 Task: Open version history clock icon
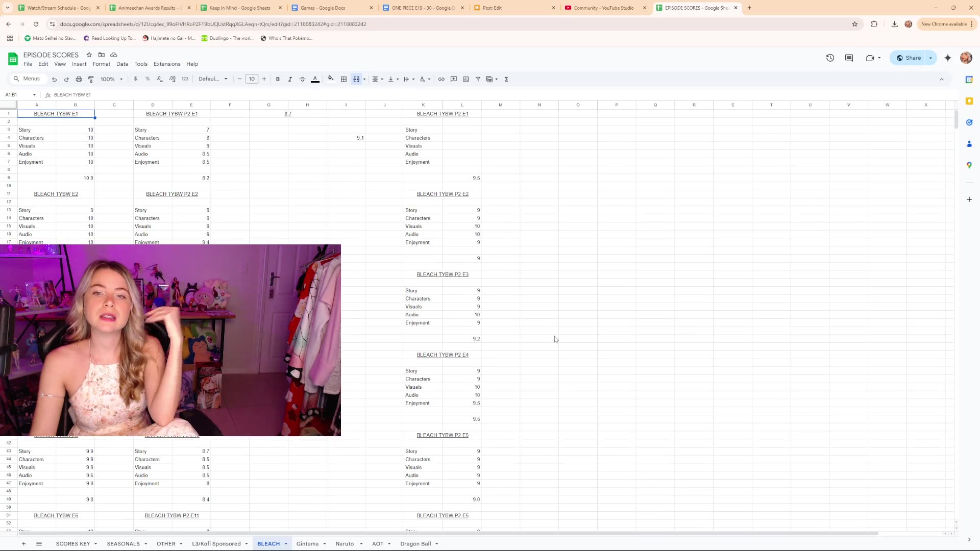tap(830, 58)
